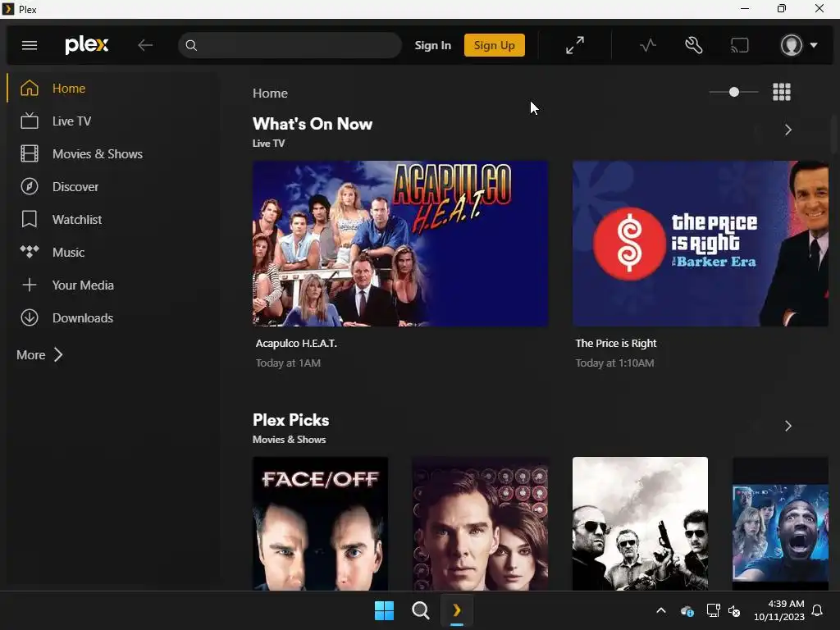The image size is (840, 630).
Task: Click the muted volume tray icon
Action: click(x=734, y=610)
